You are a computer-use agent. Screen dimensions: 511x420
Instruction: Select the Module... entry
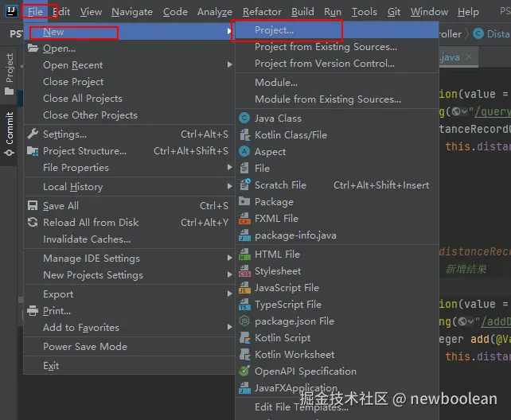(x=337, y=83)
